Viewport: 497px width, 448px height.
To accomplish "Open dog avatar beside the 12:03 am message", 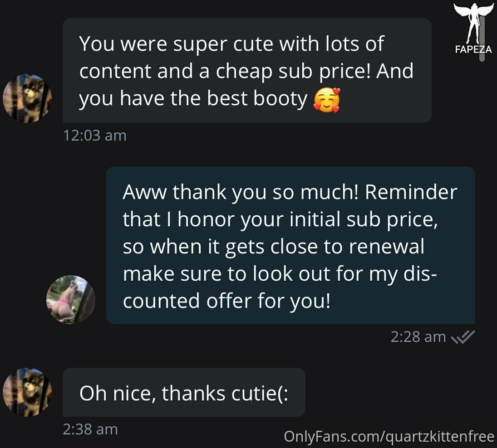I will (27, 98).
